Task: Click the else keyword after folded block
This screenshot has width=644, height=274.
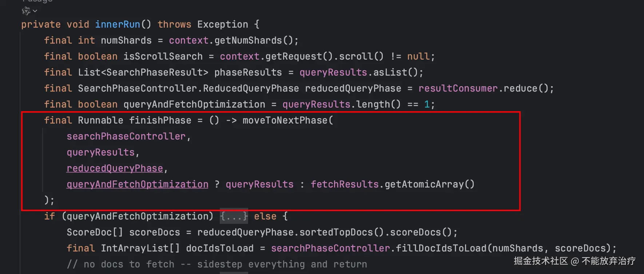Action: pos(265,216)
